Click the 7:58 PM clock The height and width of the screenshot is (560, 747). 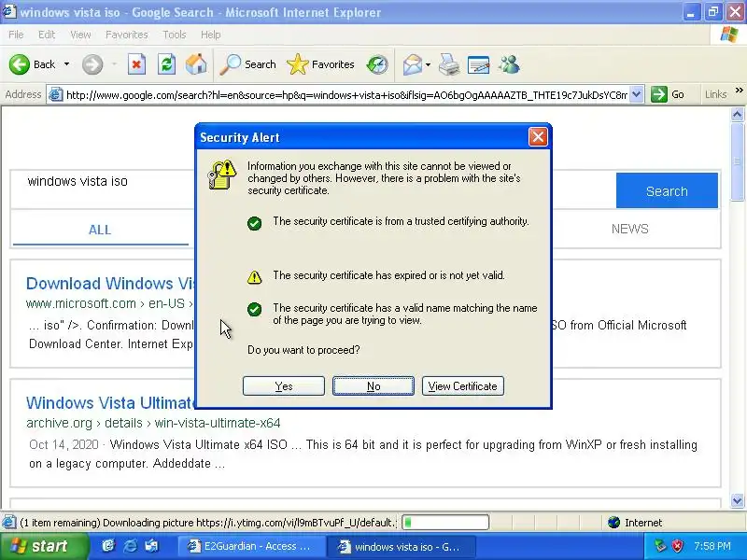pyautogui.click(x=712, y=546)
